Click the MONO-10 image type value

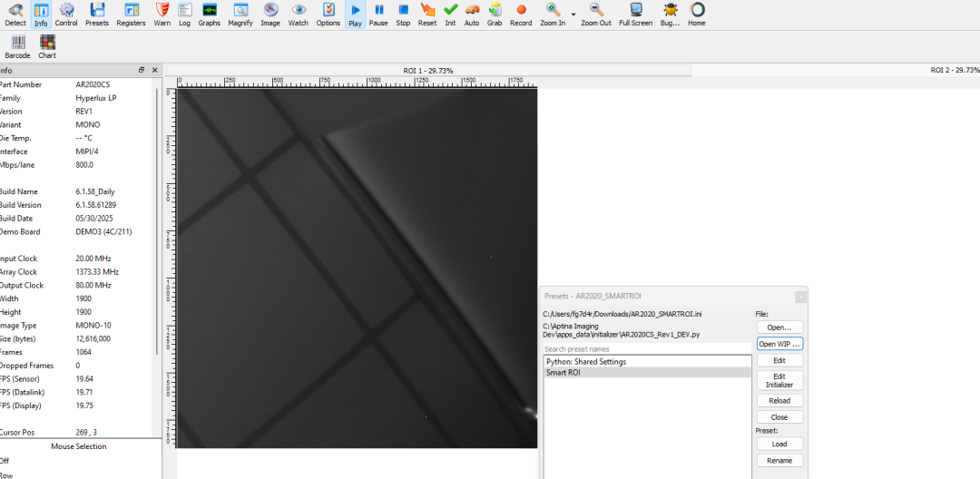click(x=91, y=326)
